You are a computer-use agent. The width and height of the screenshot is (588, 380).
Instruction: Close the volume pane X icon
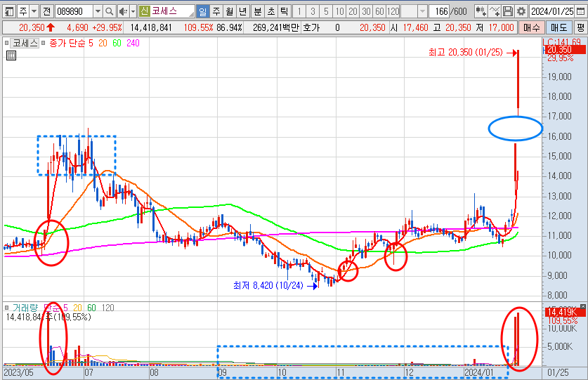point(583,307)
